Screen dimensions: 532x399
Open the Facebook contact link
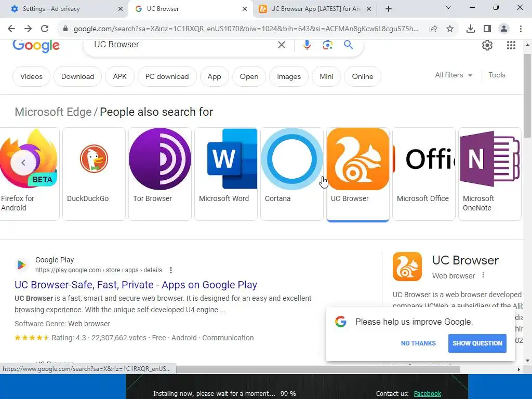point(427,394)
